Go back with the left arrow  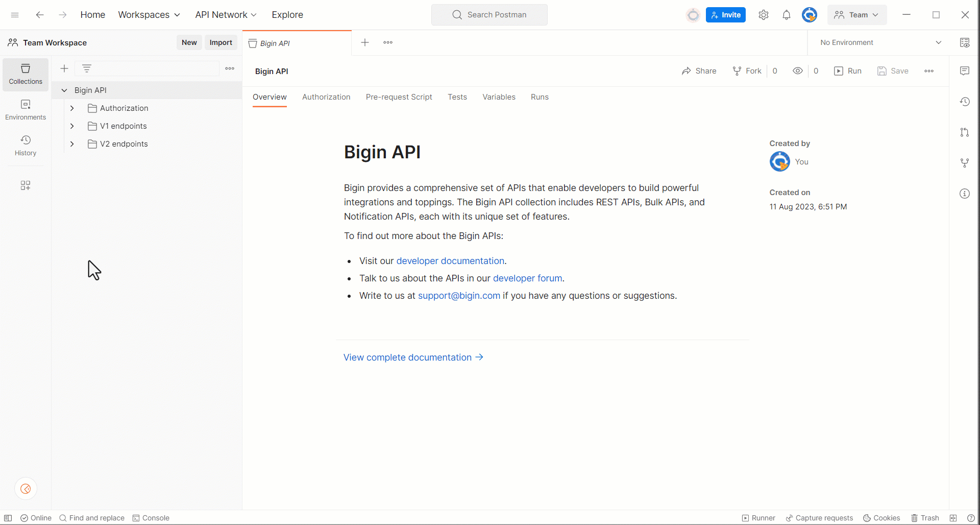[x=40, y=15]
